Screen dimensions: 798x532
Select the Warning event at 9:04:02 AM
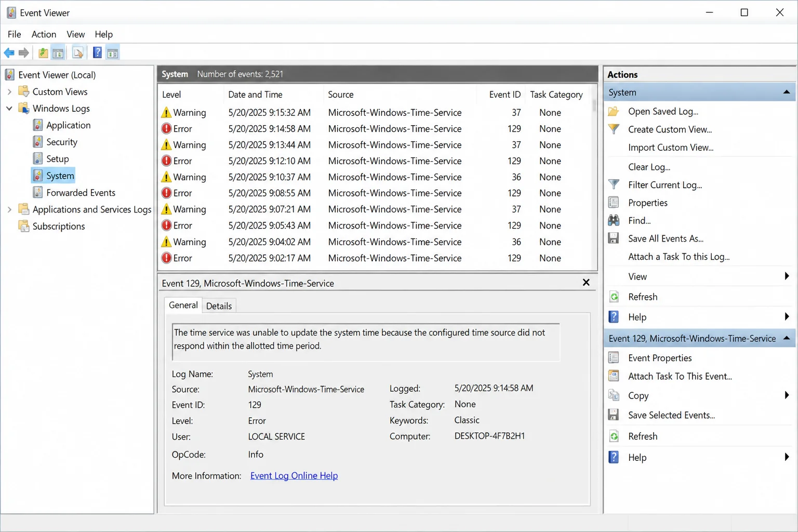click(375, 242)
